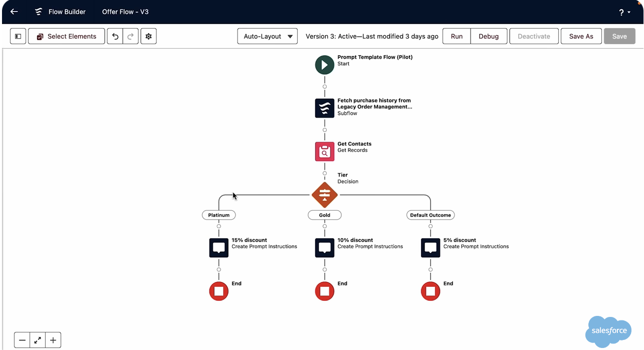Click the Platinum outcome label
The height and width of the screenshot is (350, 644).
[x=219, y=215]
